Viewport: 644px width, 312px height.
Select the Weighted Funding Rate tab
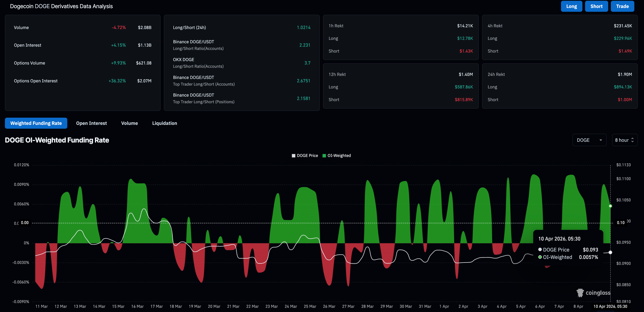[x=36, y=123]
